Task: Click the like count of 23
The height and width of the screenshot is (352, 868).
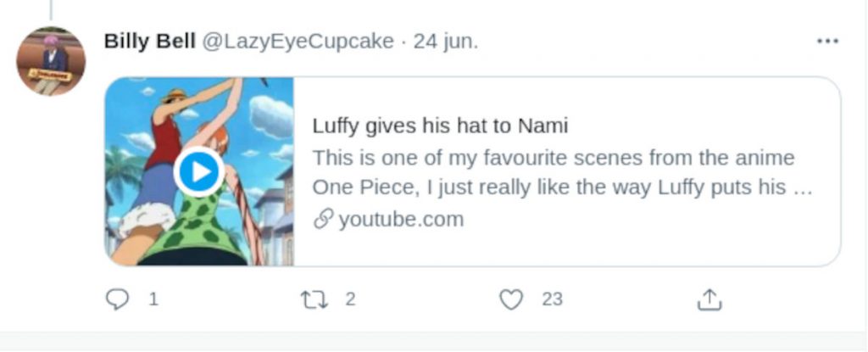Action: [553, 299]
